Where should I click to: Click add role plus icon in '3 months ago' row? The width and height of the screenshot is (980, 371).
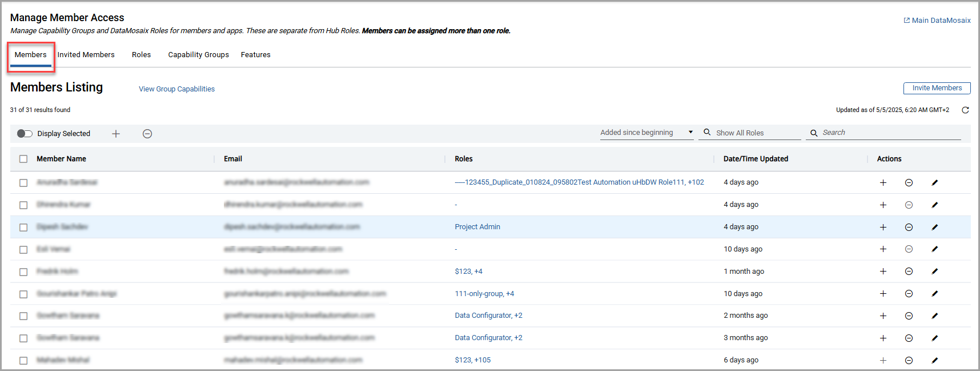click(883, 338)
